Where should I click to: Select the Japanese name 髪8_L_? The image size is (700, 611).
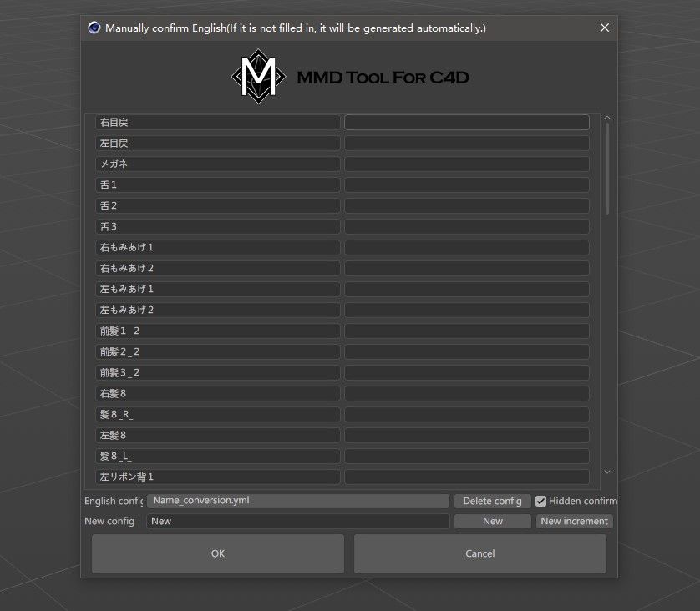pyautogui.click(x=218, y=456)
